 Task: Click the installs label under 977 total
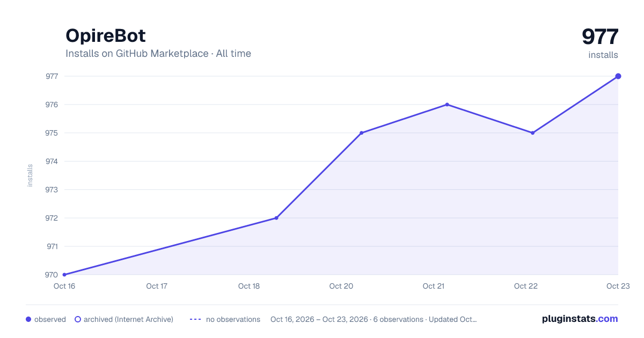click(603, 55)
